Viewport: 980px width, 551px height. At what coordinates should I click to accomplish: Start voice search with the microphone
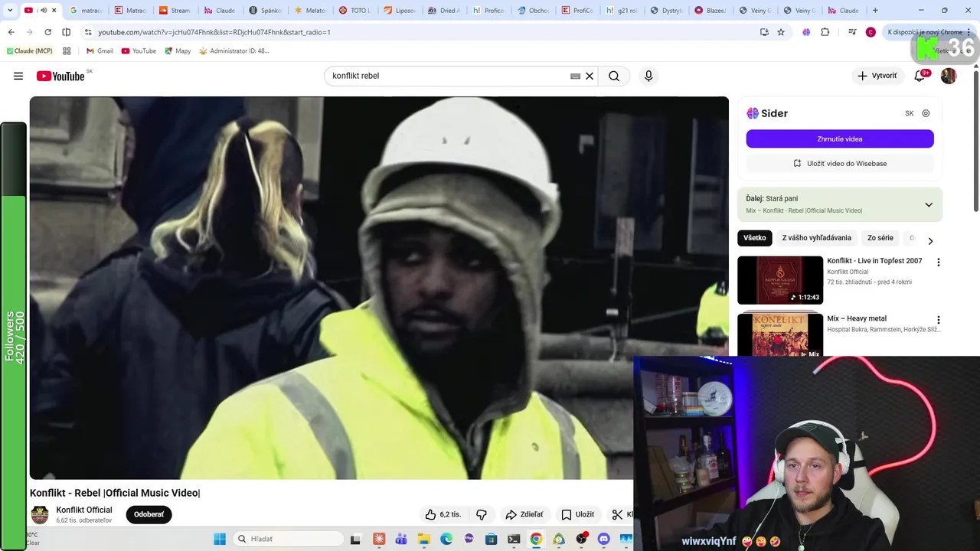coord(648,76)
